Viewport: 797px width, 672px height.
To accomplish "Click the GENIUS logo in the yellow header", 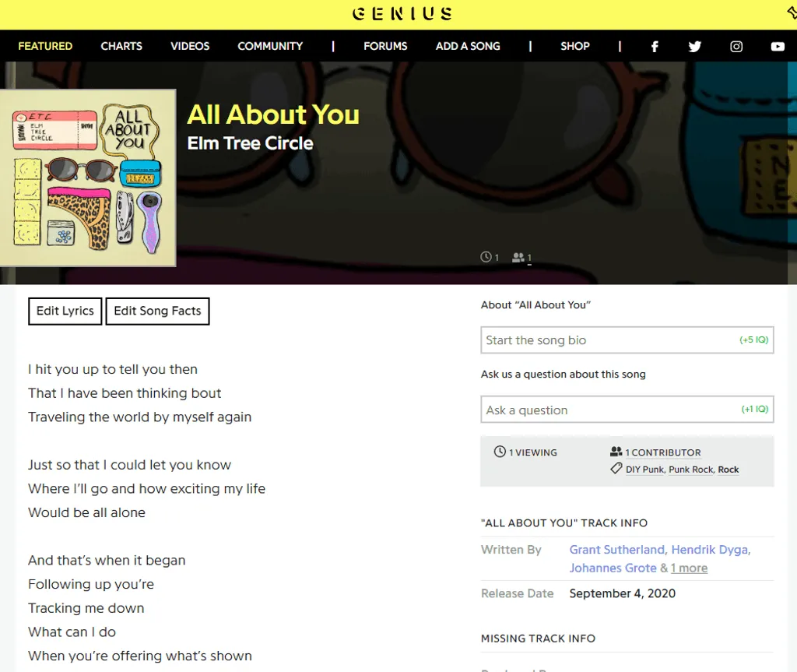I will [402, 13].
